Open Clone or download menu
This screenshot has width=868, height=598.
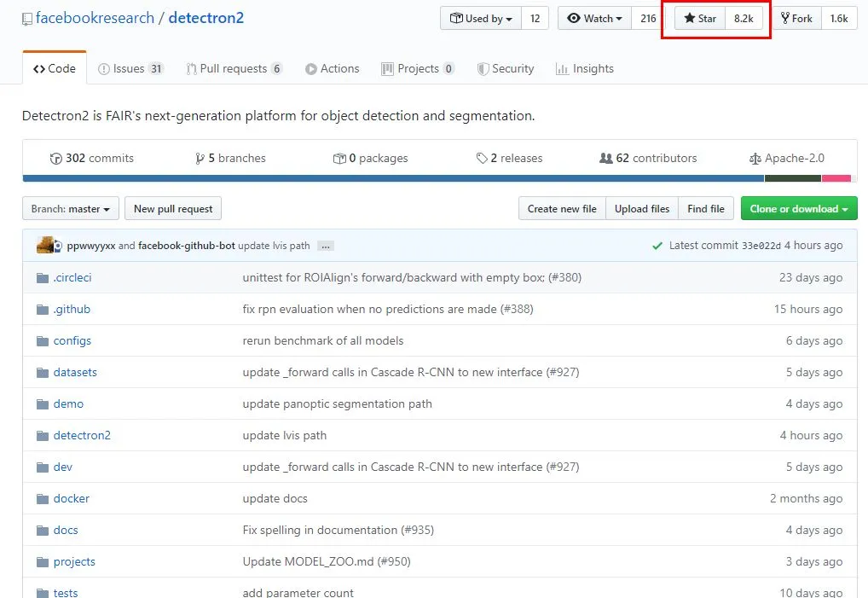point(798,209)
